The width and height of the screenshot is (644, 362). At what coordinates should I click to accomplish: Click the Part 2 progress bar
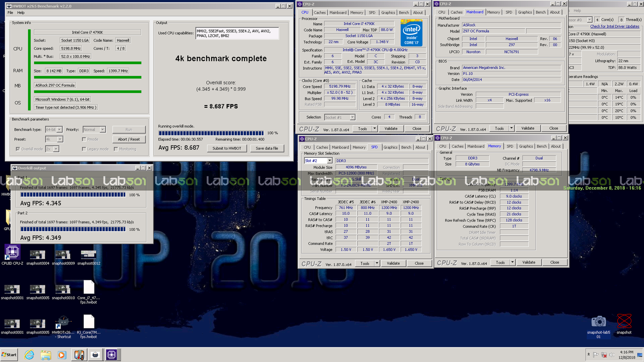[x=73, y=229]
